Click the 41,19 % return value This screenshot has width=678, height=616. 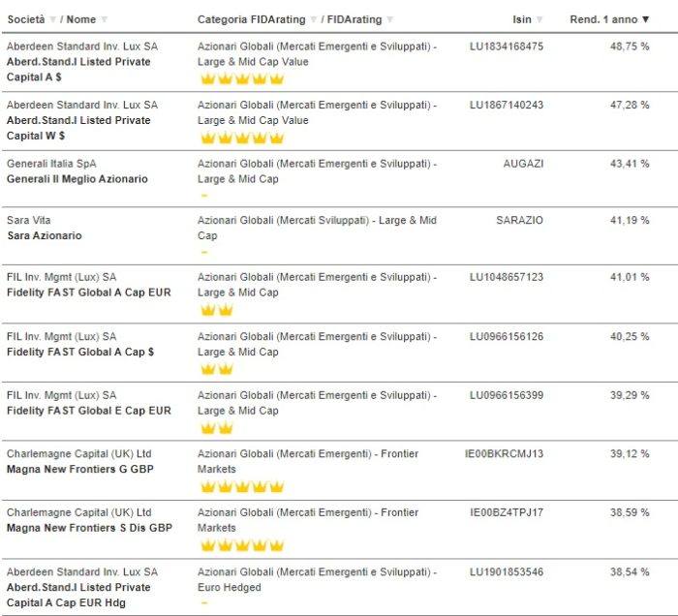(630, 220)
